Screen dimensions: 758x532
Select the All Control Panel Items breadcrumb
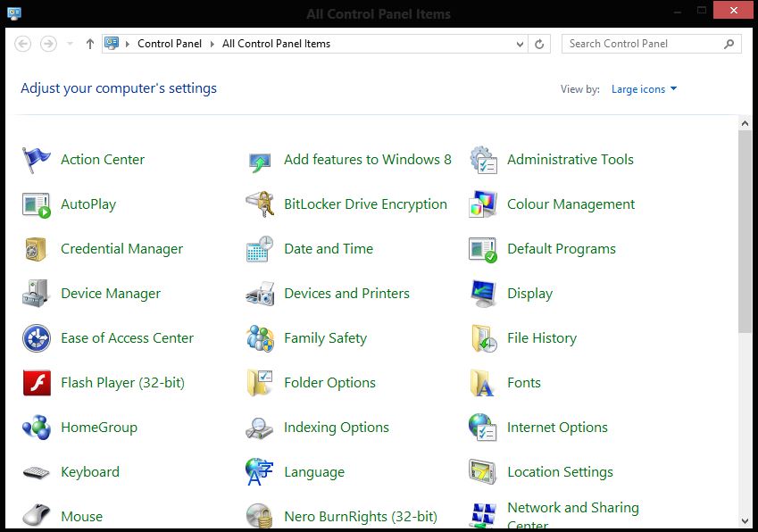(x=276, y=44)
